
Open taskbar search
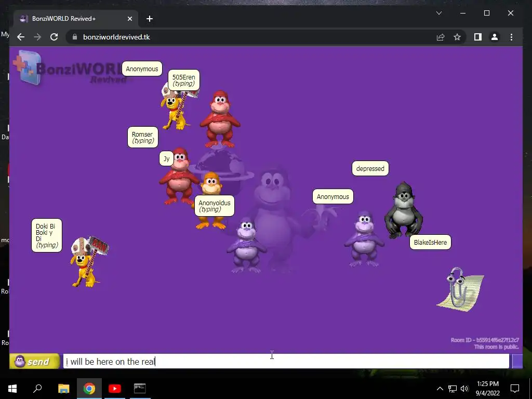pos(37,389)
